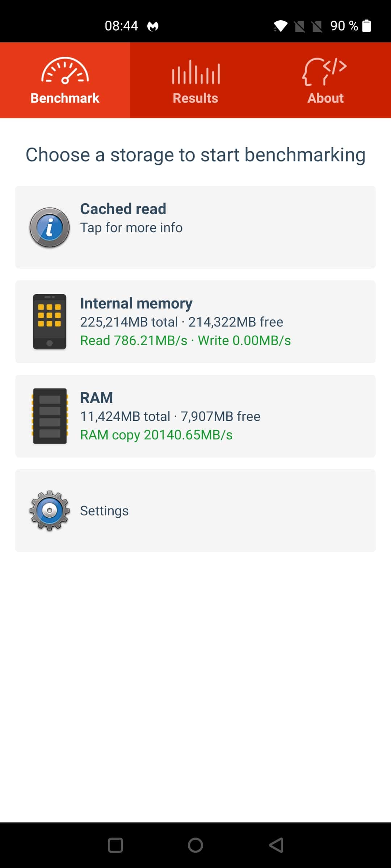Start RAM benchmark via RAM copy result
The image size is (391, 868).
[x=156, y=435]
